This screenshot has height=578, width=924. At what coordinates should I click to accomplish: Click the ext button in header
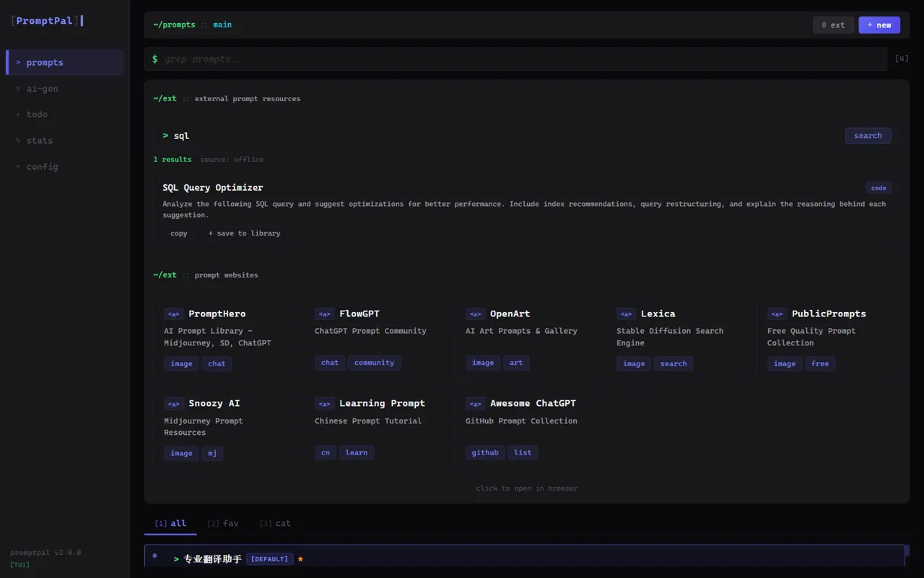(x=833, y=25)
